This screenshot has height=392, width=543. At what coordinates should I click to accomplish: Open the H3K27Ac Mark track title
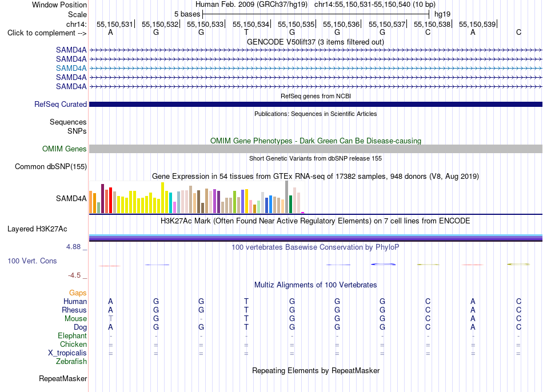316,221
